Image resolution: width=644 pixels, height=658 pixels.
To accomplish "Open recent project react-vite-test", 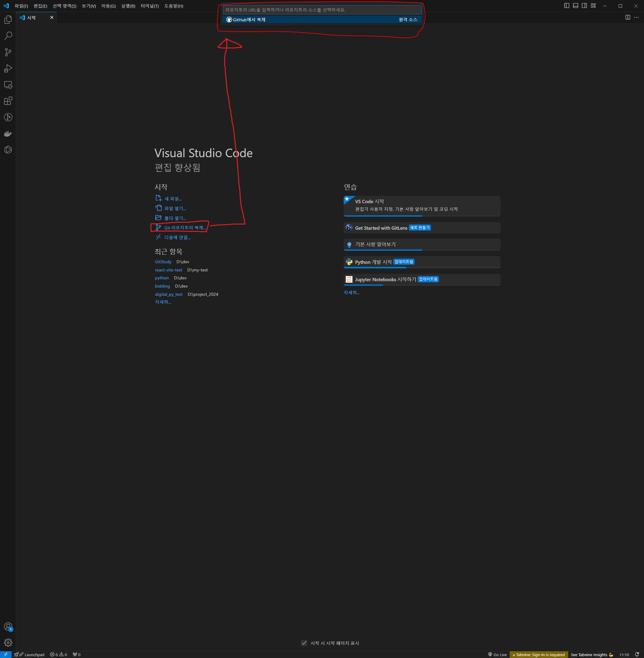I will [x=168, y=270].
